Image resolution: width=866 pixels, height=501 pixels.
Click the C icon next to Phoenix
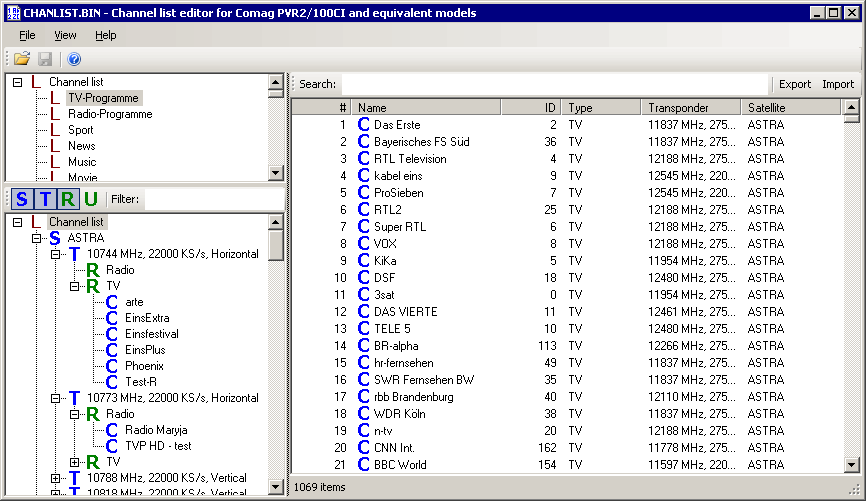[x=112, y=366]
